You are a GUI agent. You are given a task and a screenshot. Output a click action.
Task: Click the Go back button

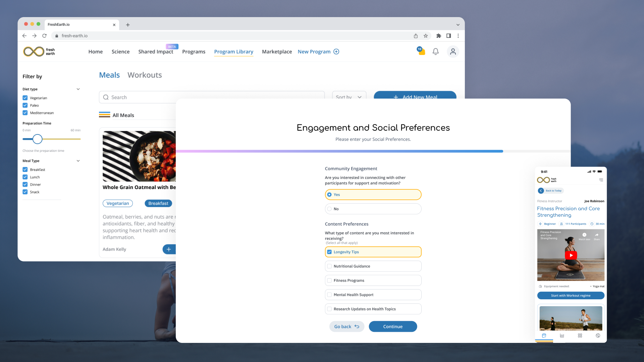(x=346, y=326)
